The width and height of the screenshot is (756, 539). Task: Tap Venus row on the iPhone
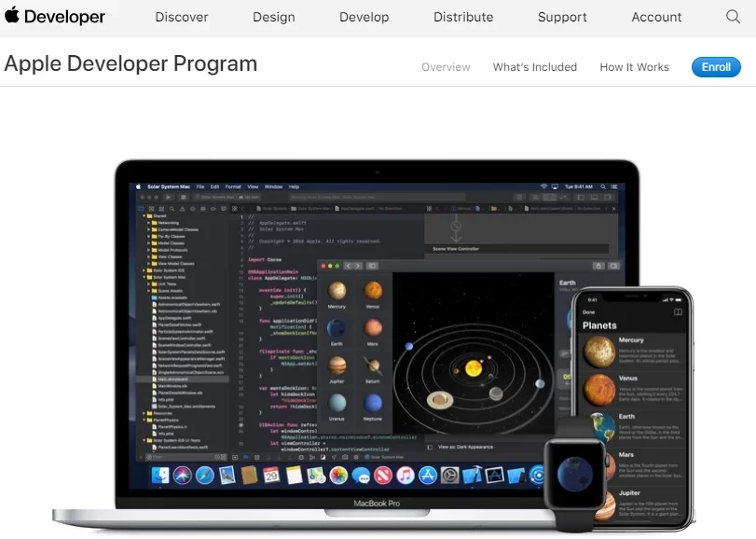point(632,390)
